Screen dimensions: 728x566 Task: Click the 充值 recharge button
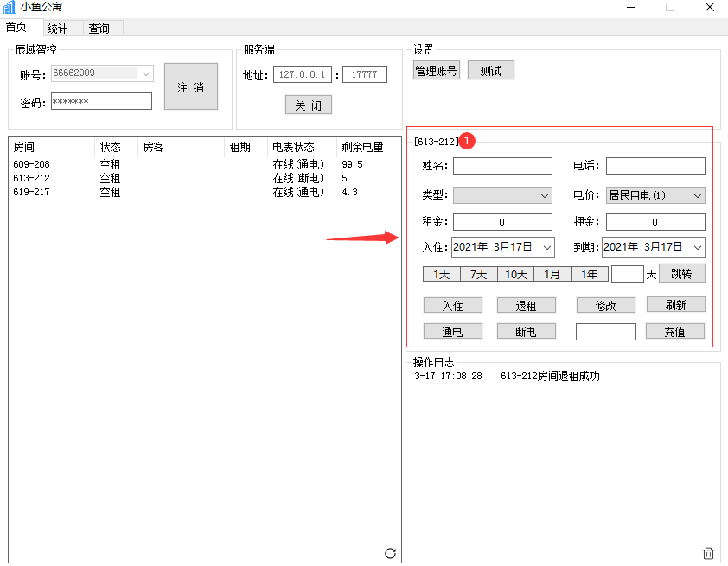point(675,331)
